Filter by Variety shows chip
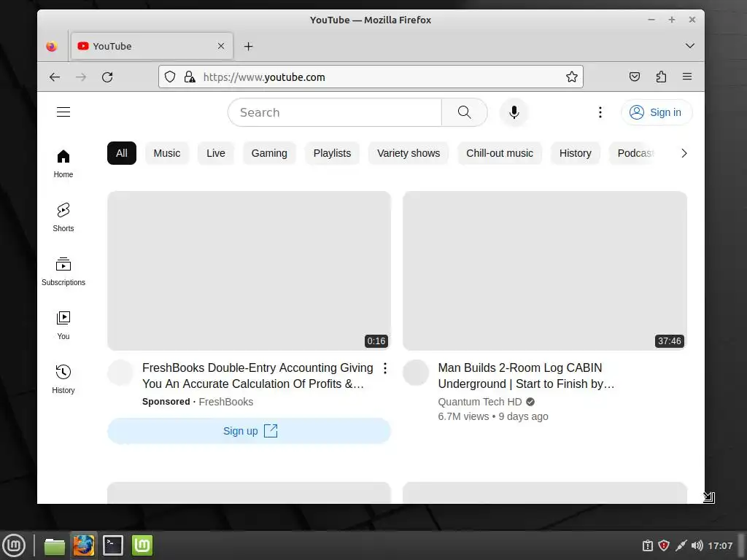 409,153
